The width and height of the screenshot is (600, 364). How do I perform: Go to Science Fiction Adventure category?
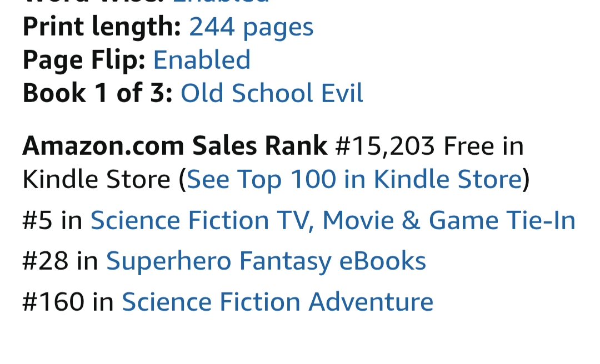(277, 302)
